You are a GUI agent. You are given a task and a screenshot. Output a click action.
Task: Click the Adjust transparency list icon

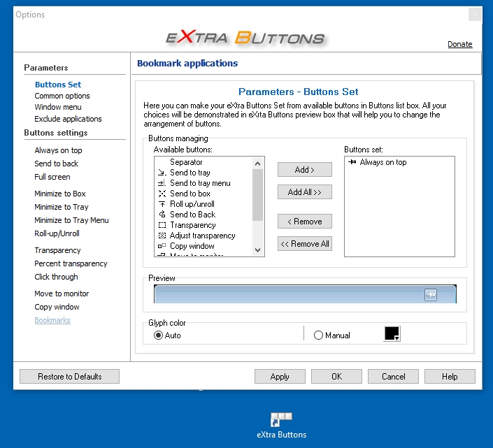162,236
